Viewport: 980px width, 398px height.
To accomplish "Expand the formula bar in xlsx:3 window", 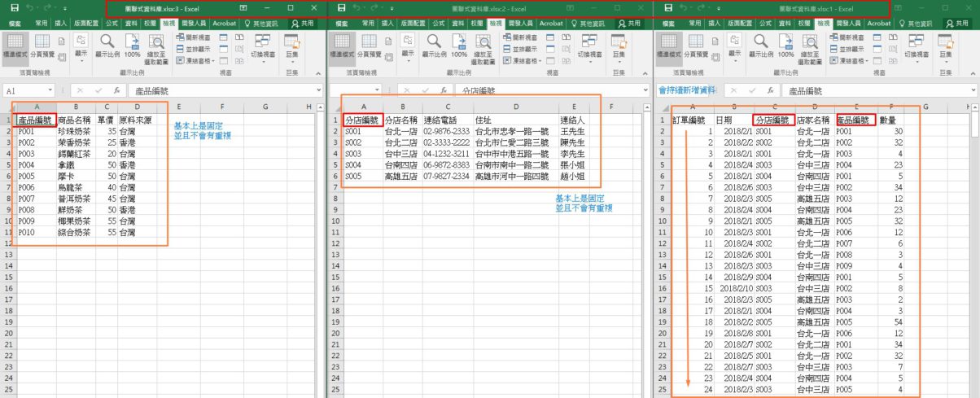I will (319, 91).
